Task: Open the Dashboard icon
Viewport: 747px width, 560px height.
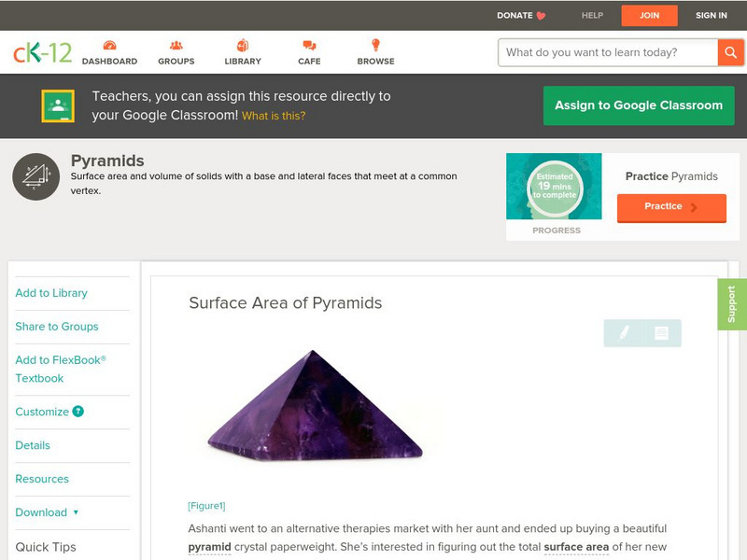Action: point(109,46)
